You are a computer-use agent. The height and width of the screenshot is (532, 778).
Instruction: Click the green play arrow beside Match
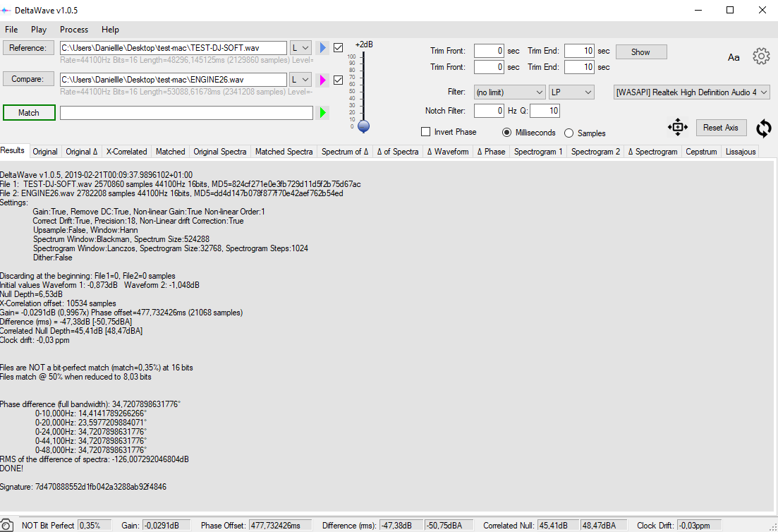point(323,113)
